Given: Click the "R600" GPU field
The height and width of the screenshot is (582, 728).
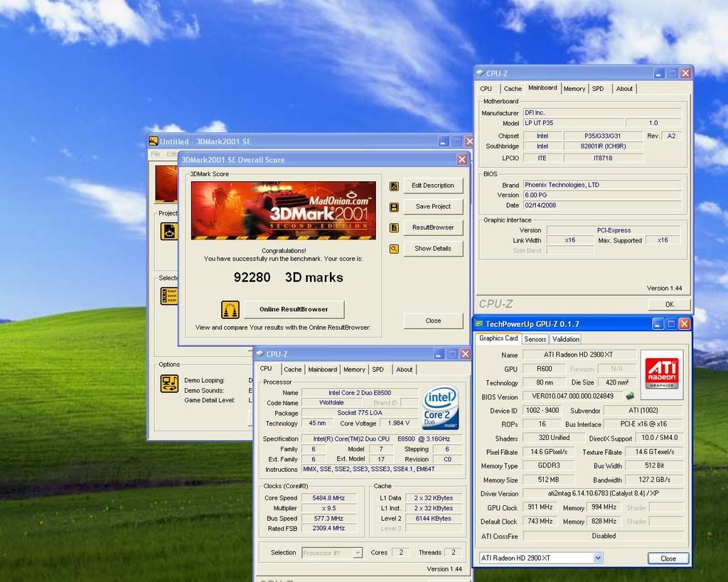Looking at the screenshot, I should [x=544, y=369].
